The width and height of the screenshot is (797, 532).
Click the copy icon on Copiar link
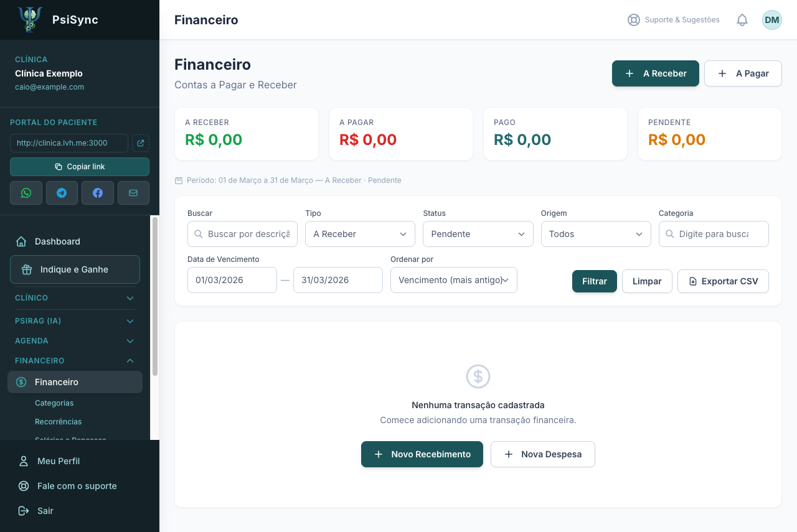(x=59, y=167)
